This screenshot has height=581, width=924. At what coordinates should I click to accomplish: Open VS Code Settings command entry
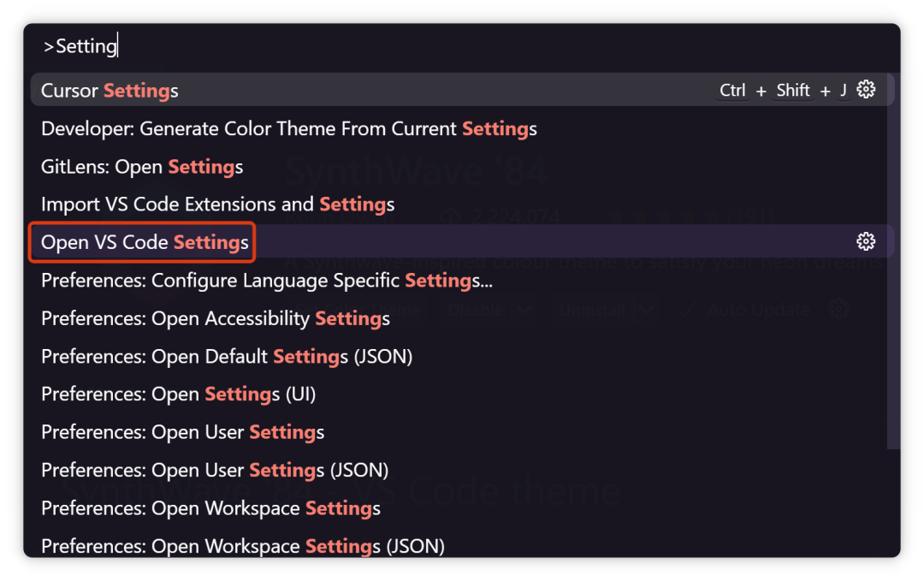point(462,241)
